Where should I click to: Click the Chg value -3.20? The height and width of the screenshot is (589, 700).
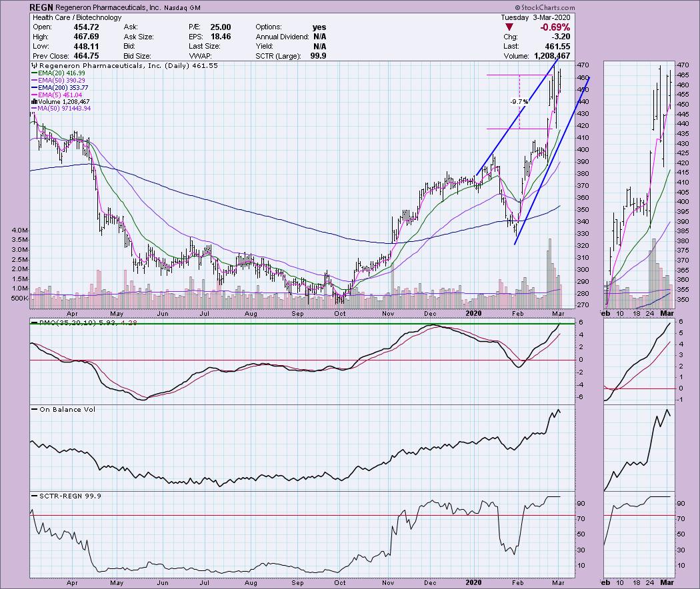[x=560, y=37]
